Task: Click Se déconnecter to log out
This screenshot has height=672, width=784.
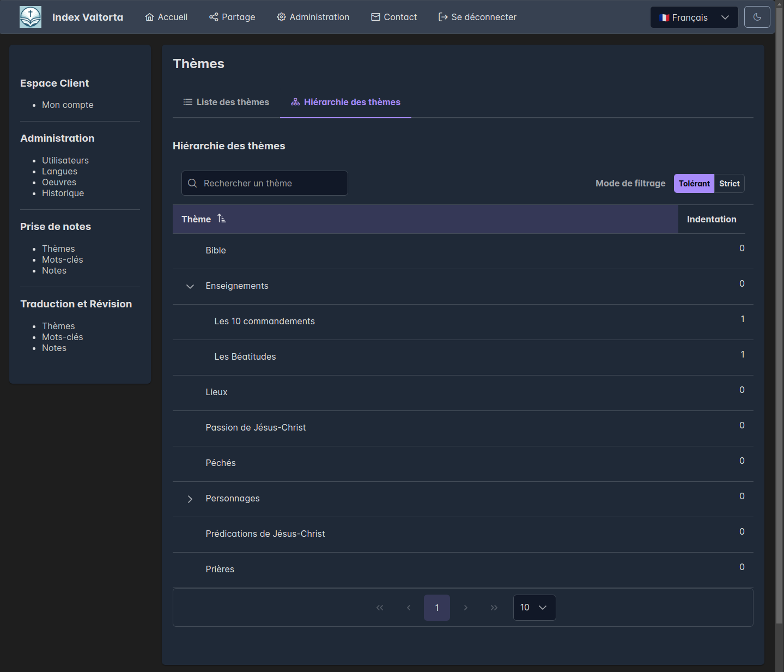Action: click(477, 17)
